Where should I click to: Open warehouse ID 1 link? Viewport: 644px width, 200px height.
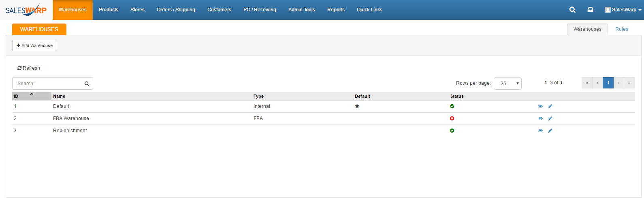[15, 106]
